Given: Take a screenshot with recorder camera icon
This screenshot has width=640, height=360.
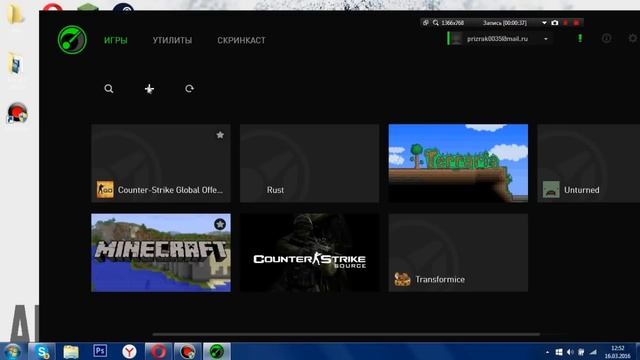Looking at the screenshot, I should pyautogui.click(x=555, y=23).
